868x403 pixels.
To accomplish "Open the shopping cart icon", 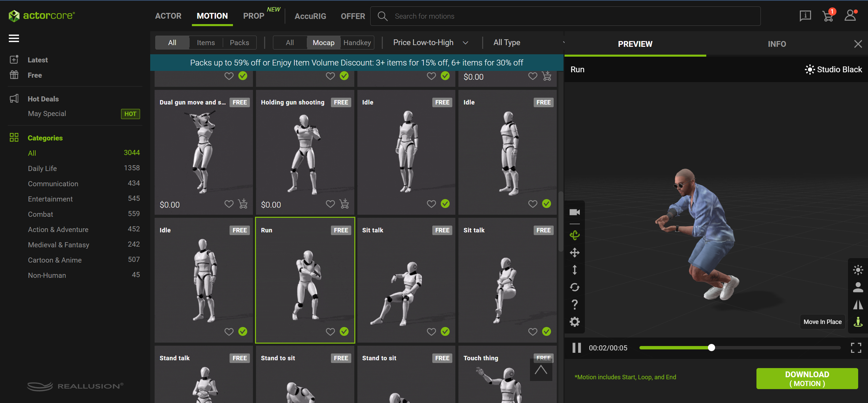I will click(828, 16).
